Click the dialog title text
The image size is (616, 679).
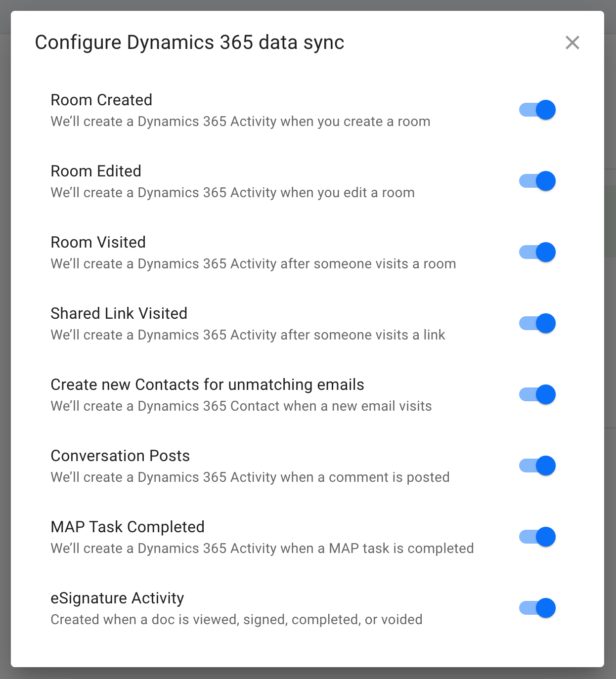click(x=189, y=42)
